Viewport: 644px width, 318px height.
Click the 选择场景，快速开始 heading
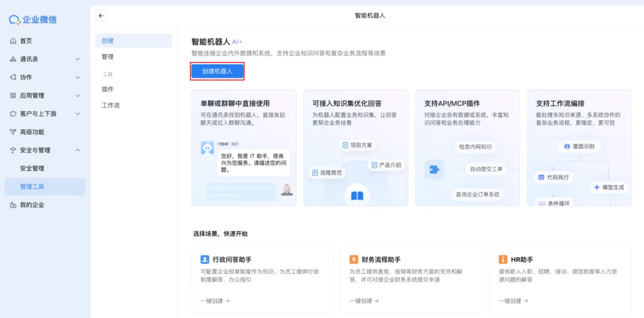click(221, 234)
